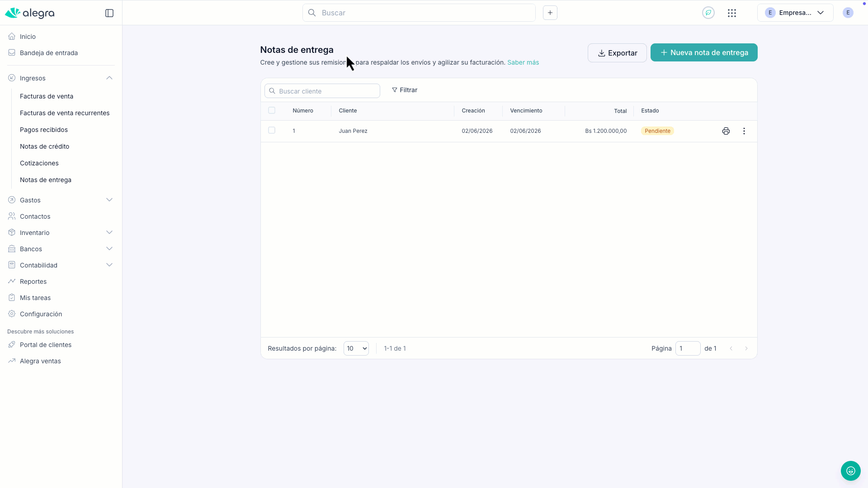868x488 pixels.
Task: Collapse the sidebar panel toggle icon
Action: point(109,13)
